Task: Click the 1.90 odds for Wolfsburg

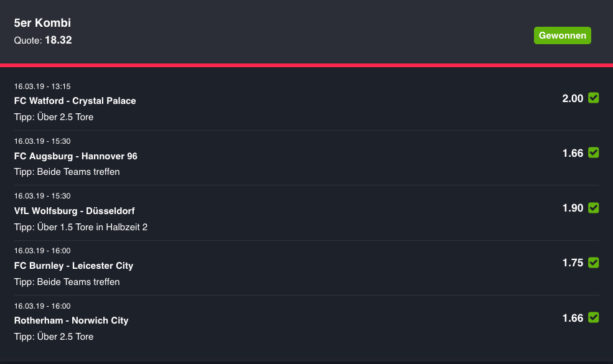Action: (573, 208)
